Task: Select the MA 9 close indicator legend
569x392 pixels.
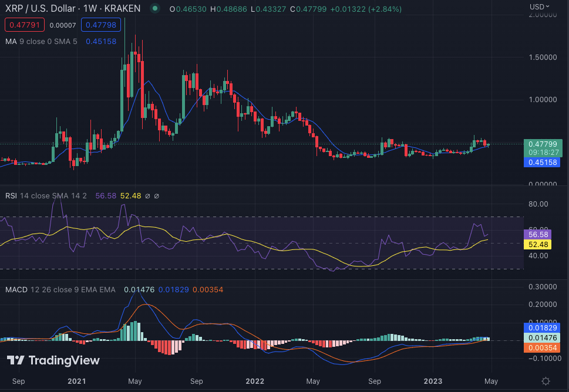Action: click(41, 41)
